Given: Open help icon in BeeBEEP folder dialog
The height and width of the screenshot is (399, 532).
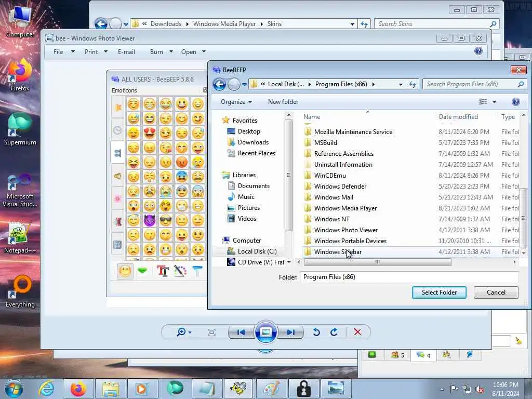Looking at the screenshot, I should (x=515, y=102).
